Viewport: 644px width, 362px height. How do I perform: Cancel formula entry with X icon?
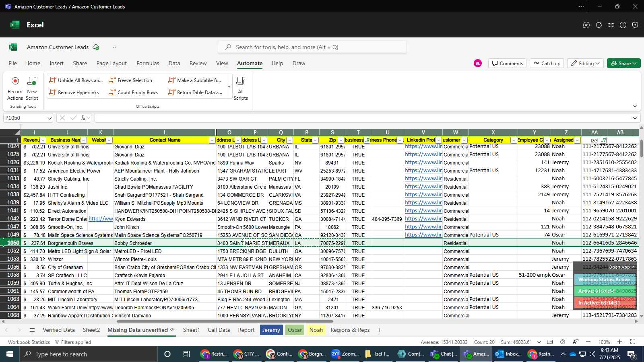click(x=62, y=118)
